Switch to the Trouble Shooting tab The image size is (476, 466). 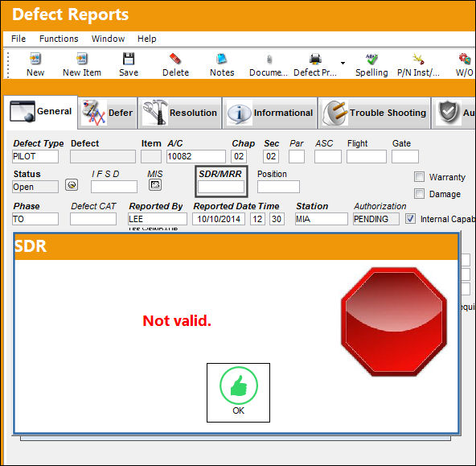point(375,113)
